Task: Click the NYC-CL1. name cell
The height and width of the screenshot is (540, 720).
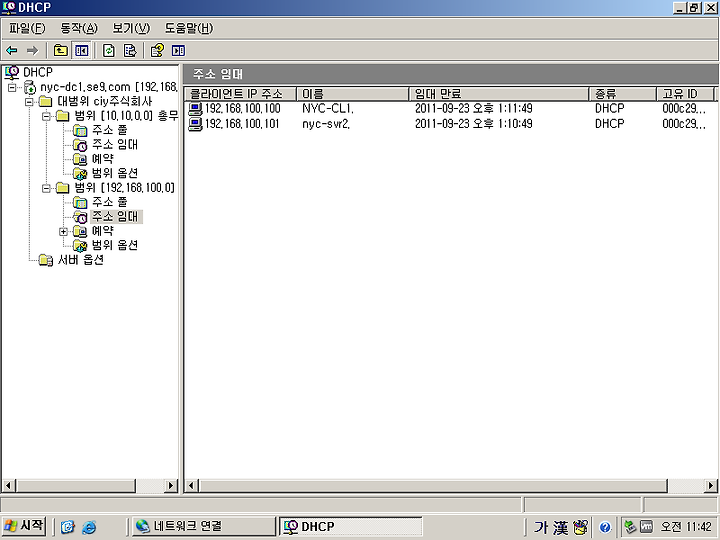Action: [327, 109]
